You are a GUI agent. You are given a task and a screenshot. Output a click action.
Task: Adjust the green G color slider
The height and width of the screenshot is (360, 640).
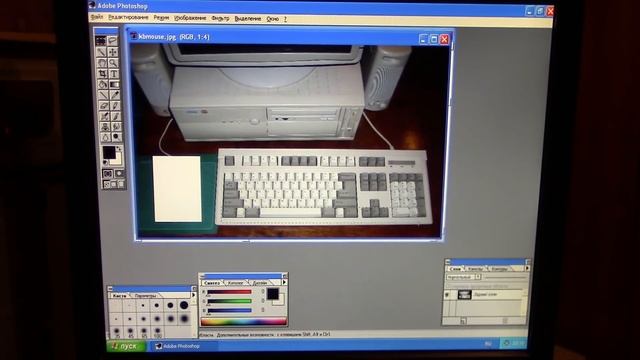(229, 301)
